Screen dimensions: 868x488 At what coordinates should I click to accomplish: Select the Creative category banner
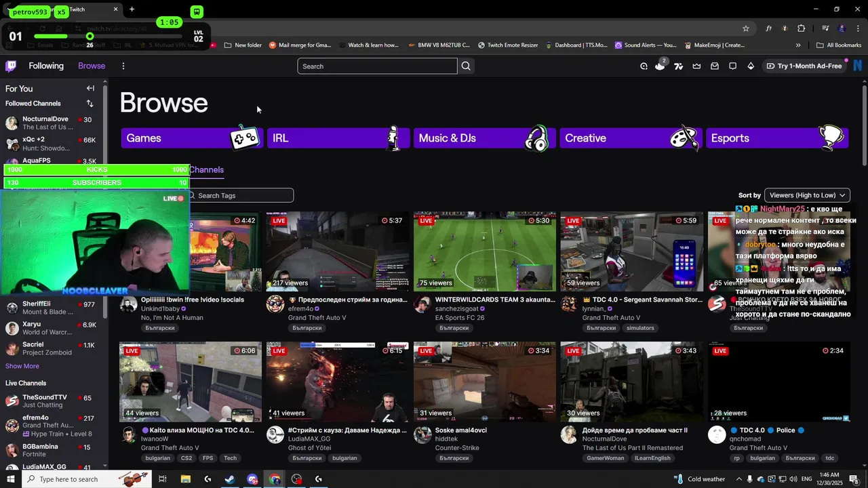coord(630,138)
